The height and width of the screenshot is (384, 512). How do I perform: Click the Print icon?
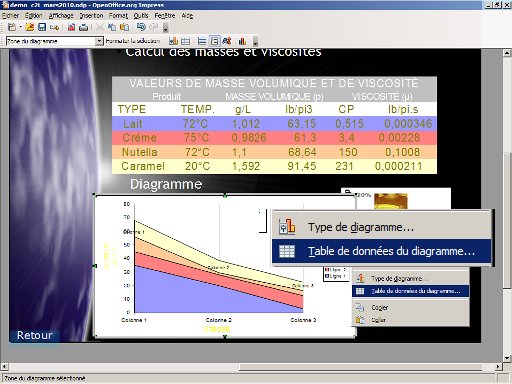tap(83, 27)
